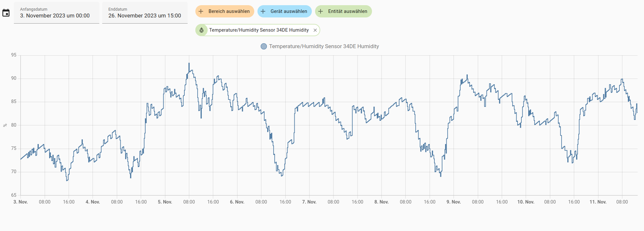This screenshot has width=644, height=231.
Task: Click the 11. Nov. date label on axis
Action: pos(598,202)
